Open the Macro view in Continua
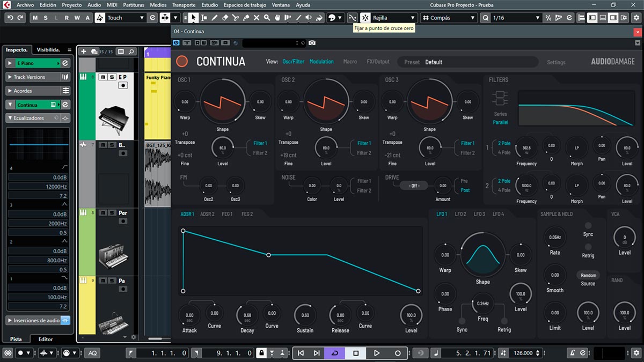 350,62
